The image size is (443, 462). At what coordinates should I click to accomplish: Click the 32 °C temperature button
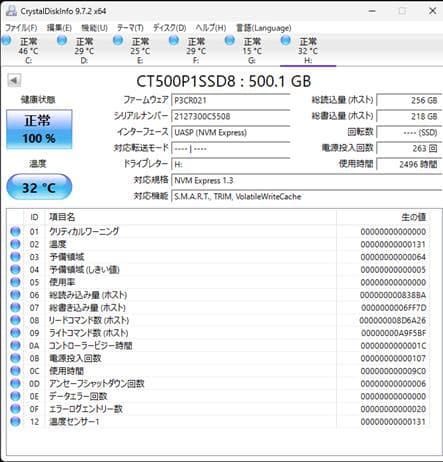39,187
